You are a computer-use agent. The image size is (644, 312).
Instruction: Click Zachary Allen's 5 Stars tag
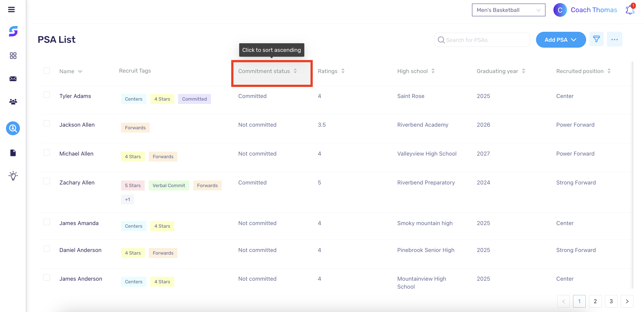pos(133,185)
